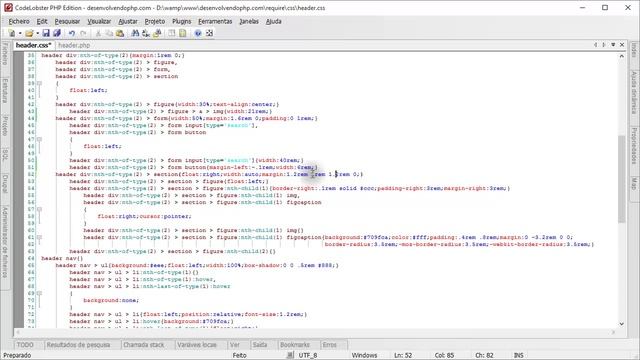Click the vertical scrollbar up arrow
Viewport: 640px width, 360px height.
click(622, 56)
